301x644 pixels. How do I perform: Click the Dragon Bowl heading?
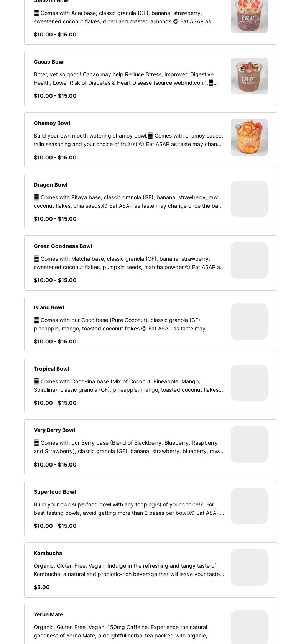click(x=51, y=185)
